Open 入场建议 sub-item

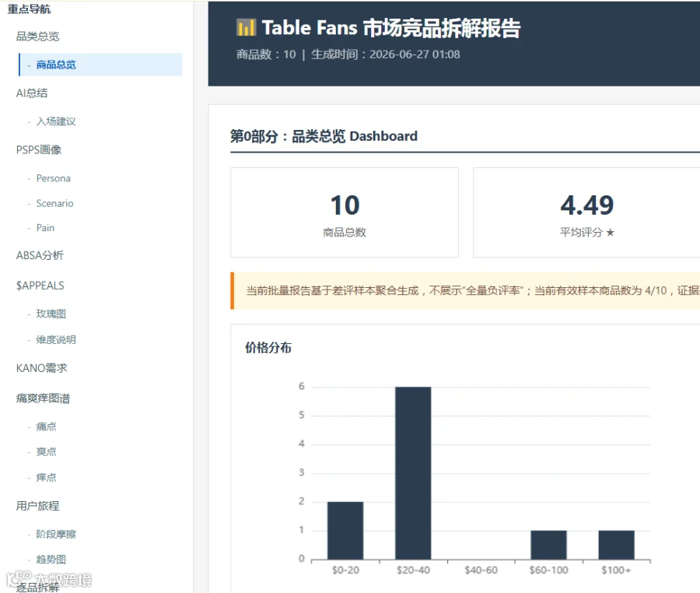coord(56,121)
